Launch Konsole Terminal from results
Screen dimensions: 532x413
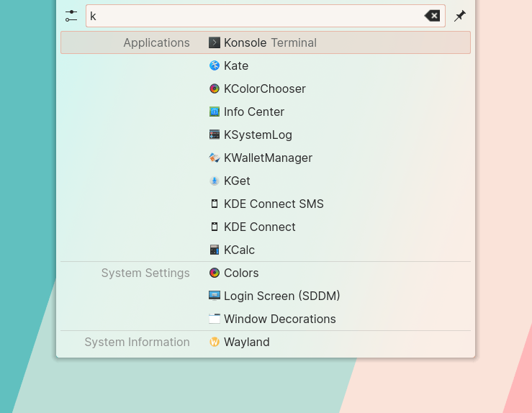coord(266,42)
